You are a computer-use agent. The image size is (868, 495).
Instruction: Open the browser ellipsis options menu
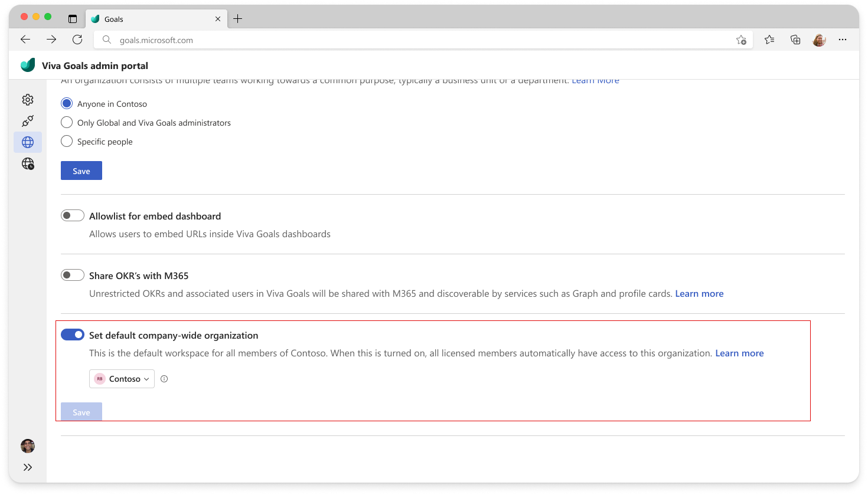pos(843,40)
